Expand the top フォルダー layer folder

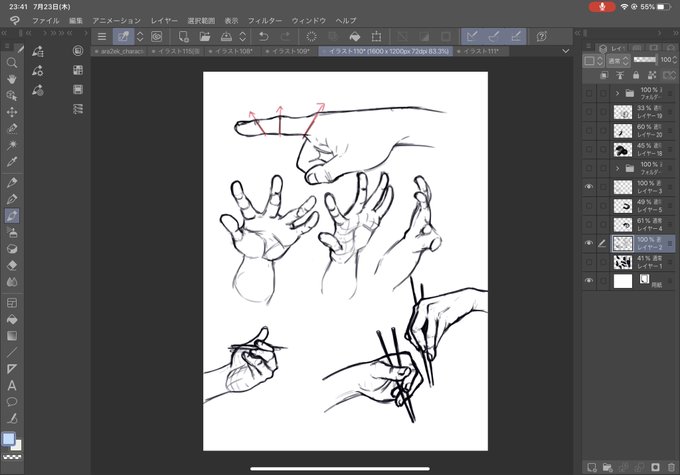click(618, 93)
